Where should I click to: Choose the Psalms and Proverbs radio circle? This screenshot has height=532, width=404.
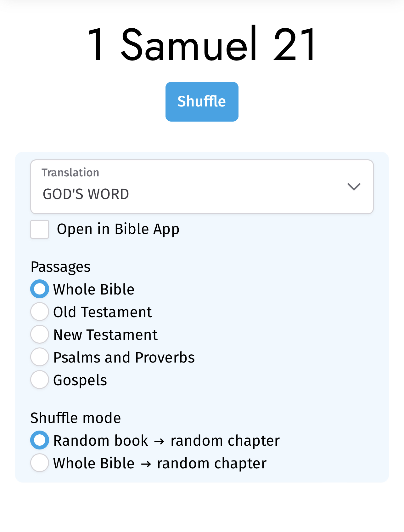coord(40,357)
